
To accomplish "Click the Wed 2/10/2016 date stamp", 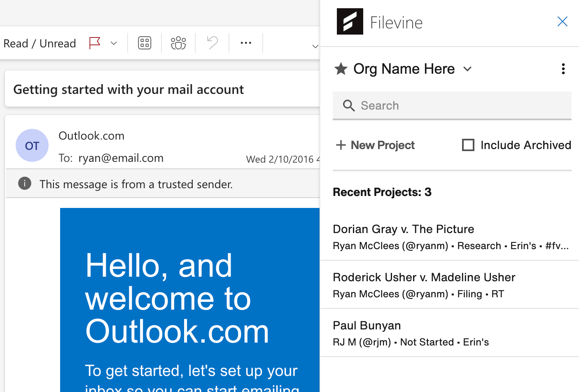I will [282, 159].
